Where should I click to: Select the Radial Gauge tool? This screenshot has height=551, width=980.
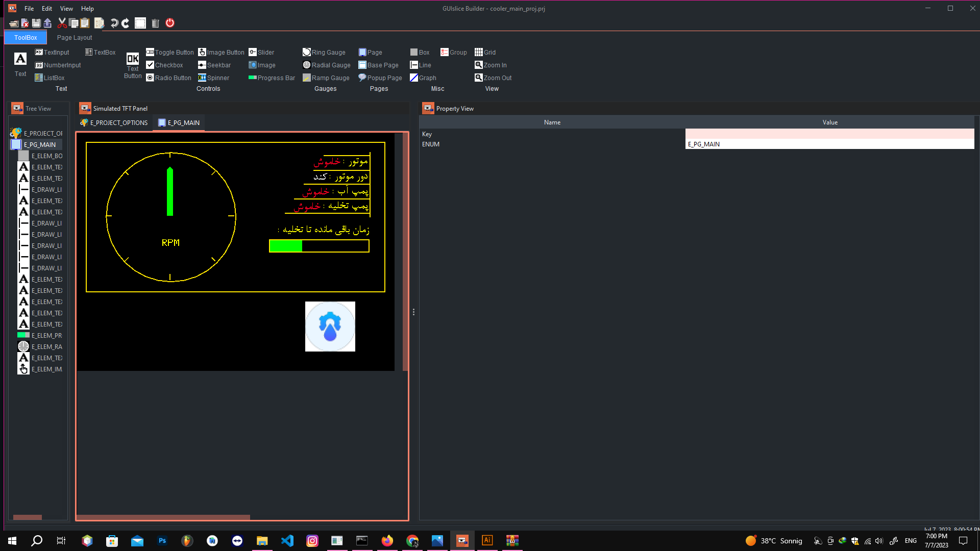[x=327, y=65]
